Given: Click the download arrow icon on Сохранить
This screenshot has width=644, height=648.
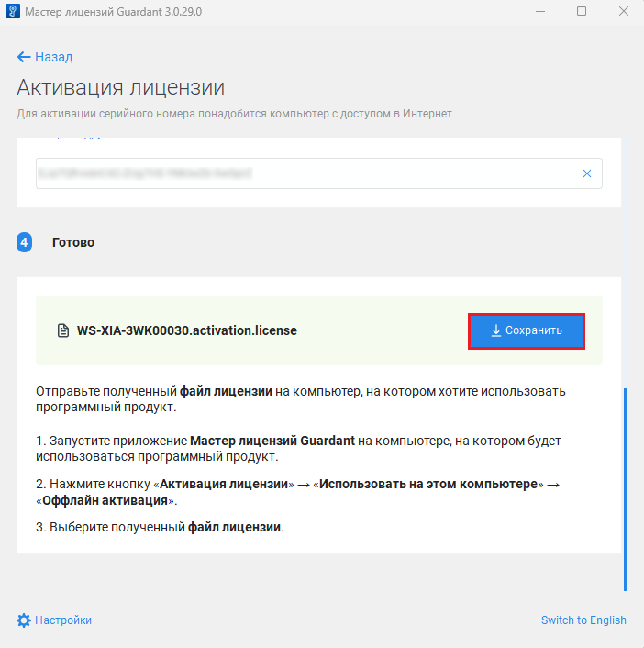Looking at the screenshot, I should point(496,330).
